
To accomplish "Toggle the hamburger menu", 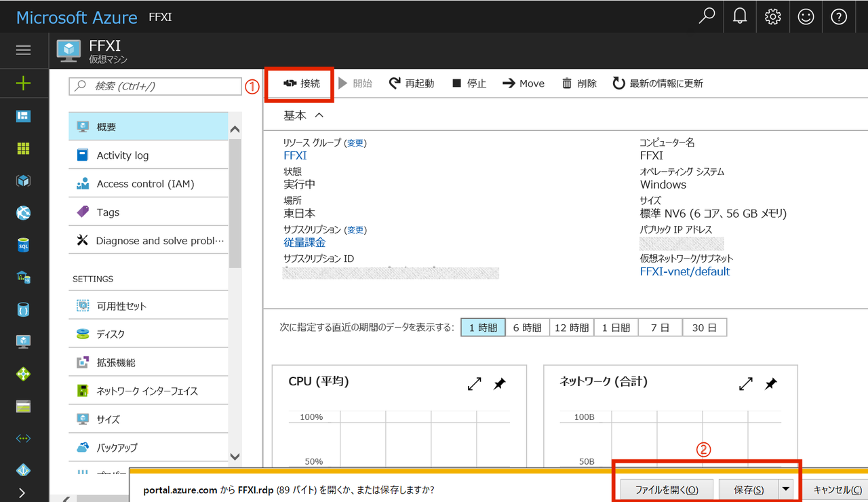I will click(24, 50).
